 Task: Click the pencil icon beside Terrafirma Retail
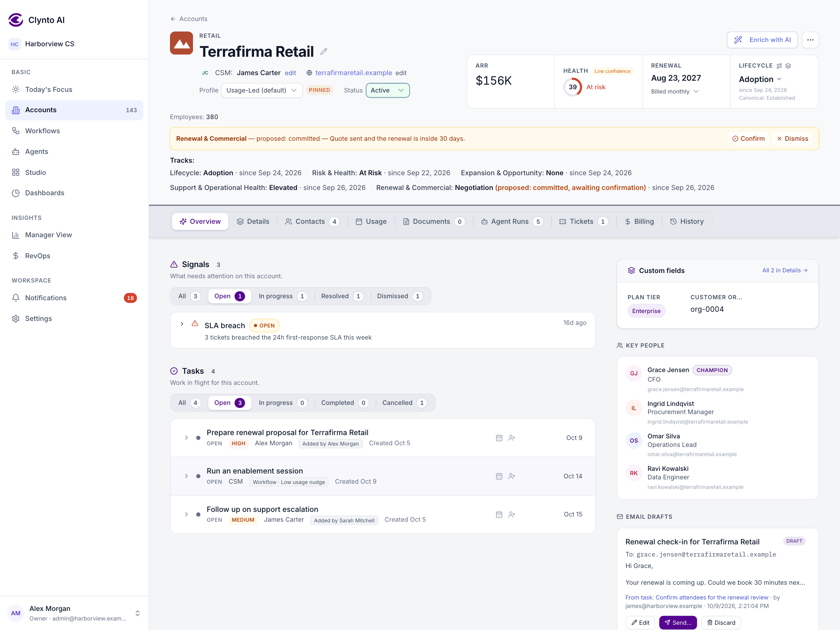coord(324,52)
